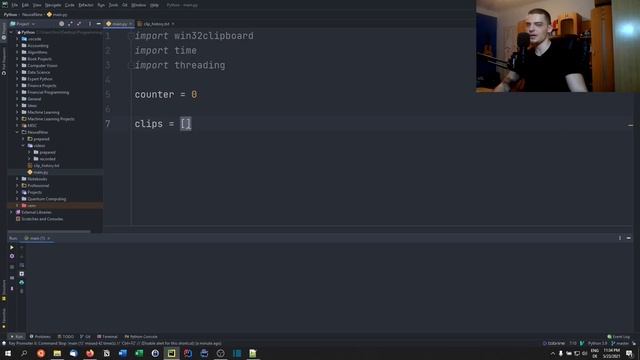The image size is (640, 360).
Task: Expand the External Libraries node
Action: point(11,212)
